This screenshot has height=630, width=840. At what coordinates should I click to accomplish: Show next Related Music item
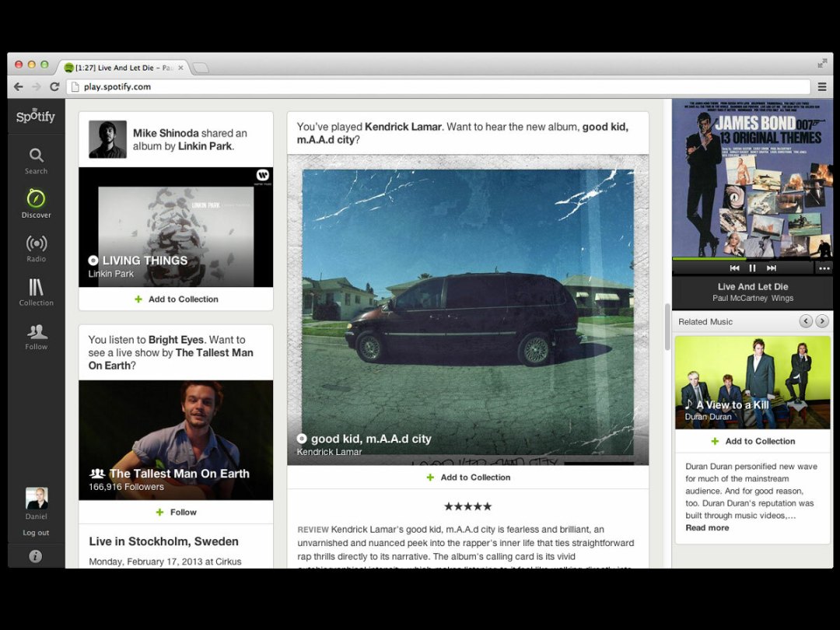pos(822,321)
